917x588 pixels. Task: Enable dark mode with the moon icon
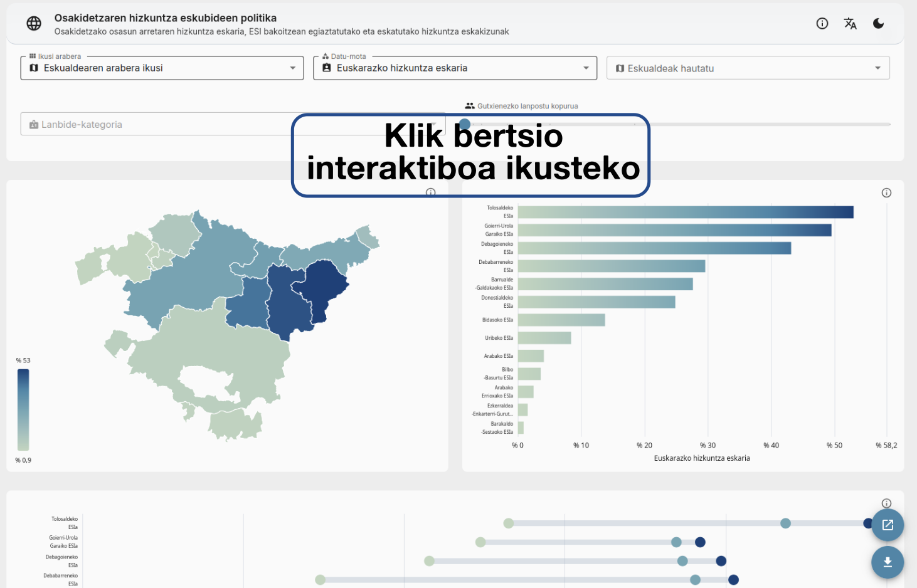878,23
